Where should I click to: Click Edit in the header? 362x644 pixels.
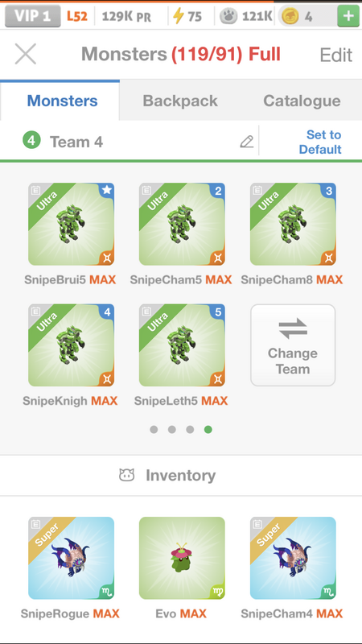click(x=335, y=55)
